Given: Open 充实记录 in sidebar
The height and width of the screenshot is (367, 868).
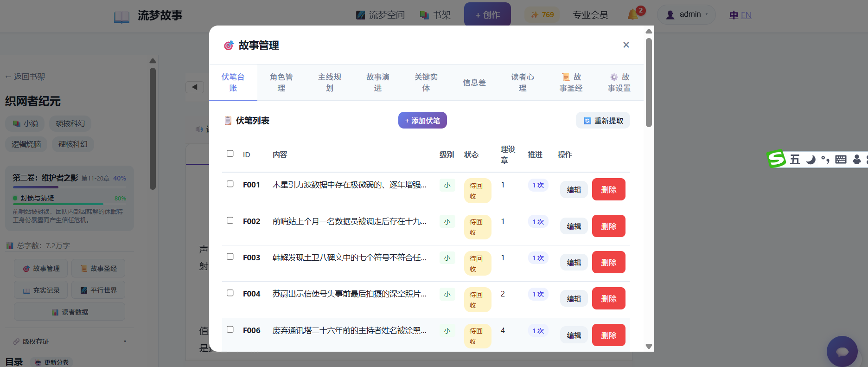Looking at the screenshot, I should tap(41, 290).
